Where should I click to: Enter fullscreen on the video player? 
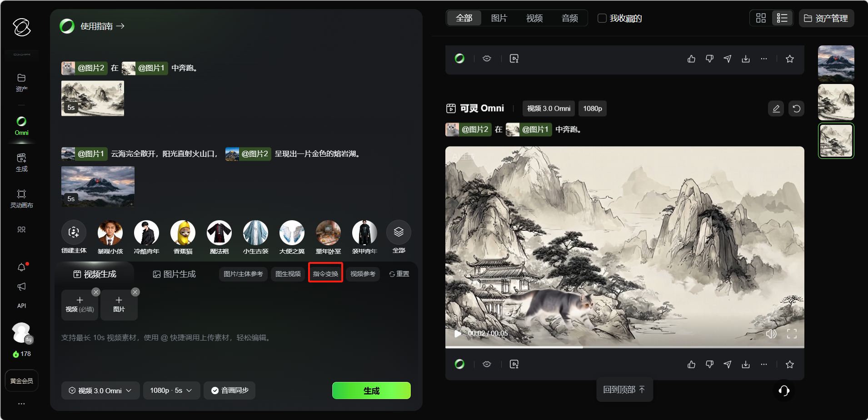pos(792,334)
